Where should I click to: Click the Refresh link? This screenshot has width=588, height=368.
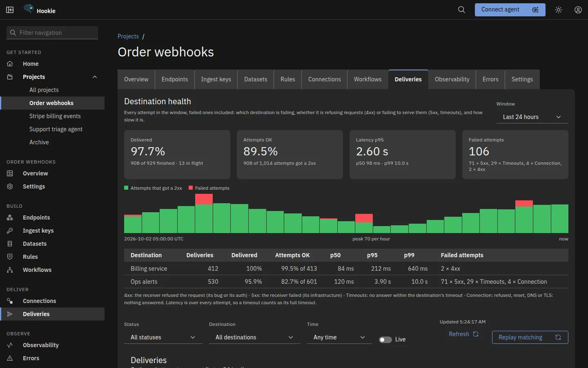[x=463, y=334]
